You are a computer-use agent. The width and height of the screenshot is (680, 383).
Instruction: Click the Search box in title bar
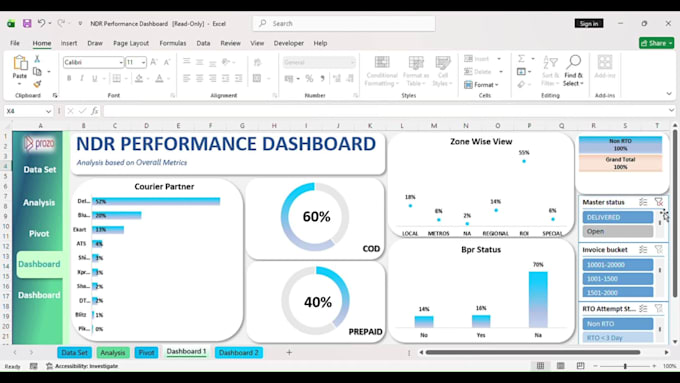(x=344, y=23)
